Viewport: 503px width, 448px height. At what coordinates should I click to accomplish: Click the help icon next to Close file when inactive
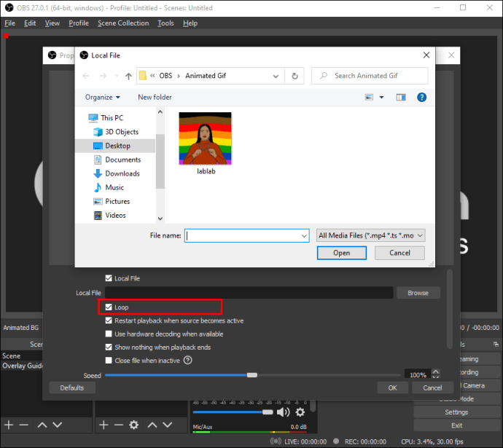(x=188, y=361)
